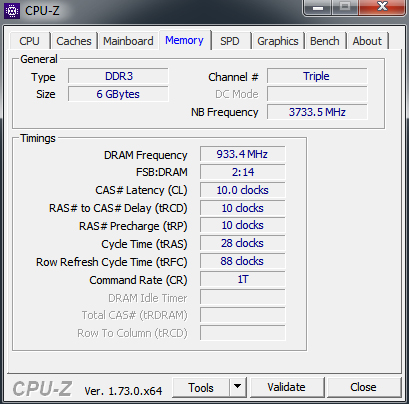Select the Memory tab
This screenshot has width=409, height=404.
[x=184, y=40]
